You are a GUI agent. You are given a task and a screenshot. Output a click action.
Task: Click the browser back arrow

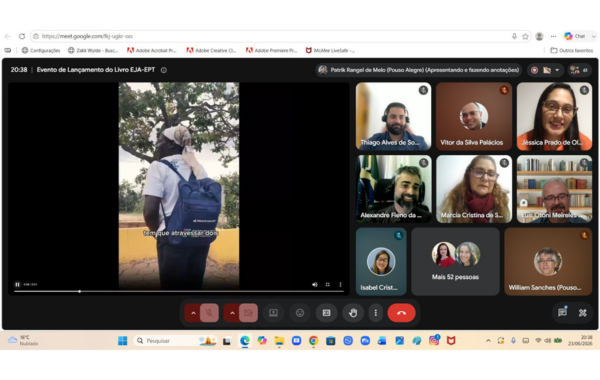[8, 36]
